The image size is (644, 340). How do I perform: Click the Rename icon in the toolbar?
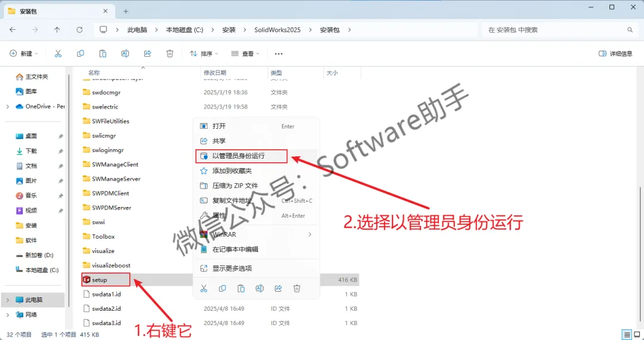(x=125, y=53)
